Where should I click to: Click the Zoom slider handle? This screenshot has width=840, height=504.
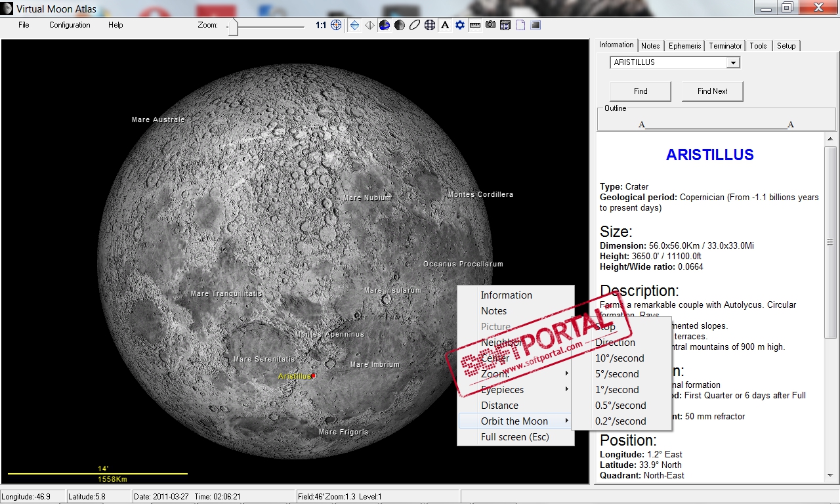click(x=233, y=26)
